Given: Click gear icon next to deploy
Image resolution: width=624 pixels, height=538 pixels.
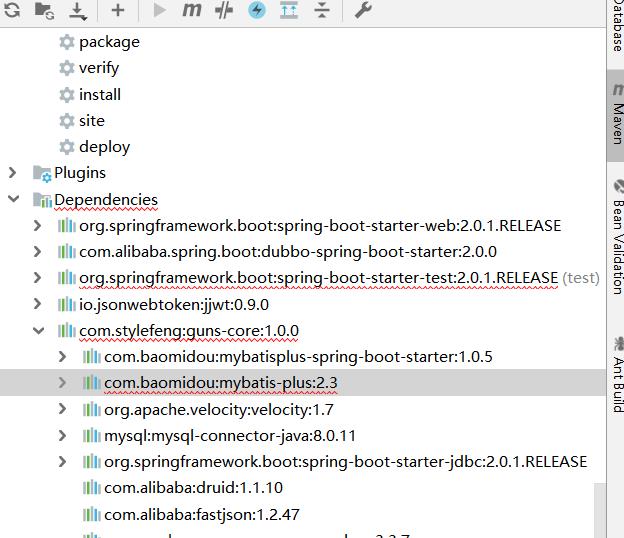Looking at the screenshot, I should [66, 147].
